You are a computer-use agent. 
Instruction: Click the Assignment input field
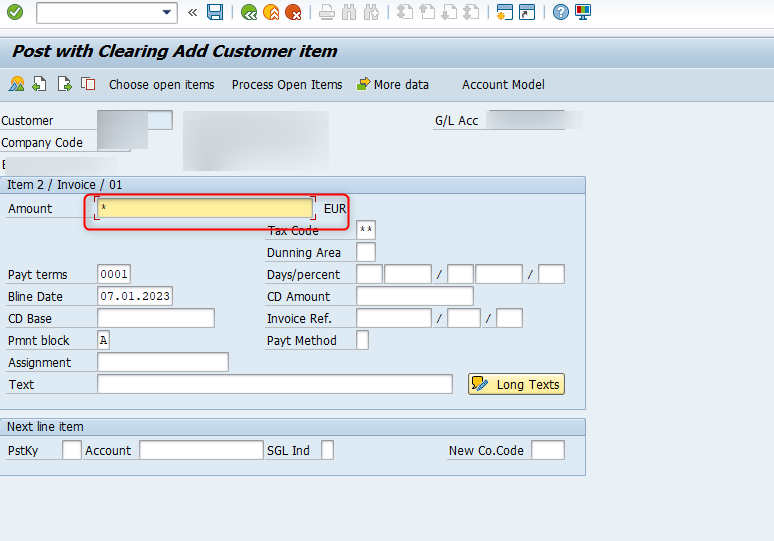click(163, 362)
